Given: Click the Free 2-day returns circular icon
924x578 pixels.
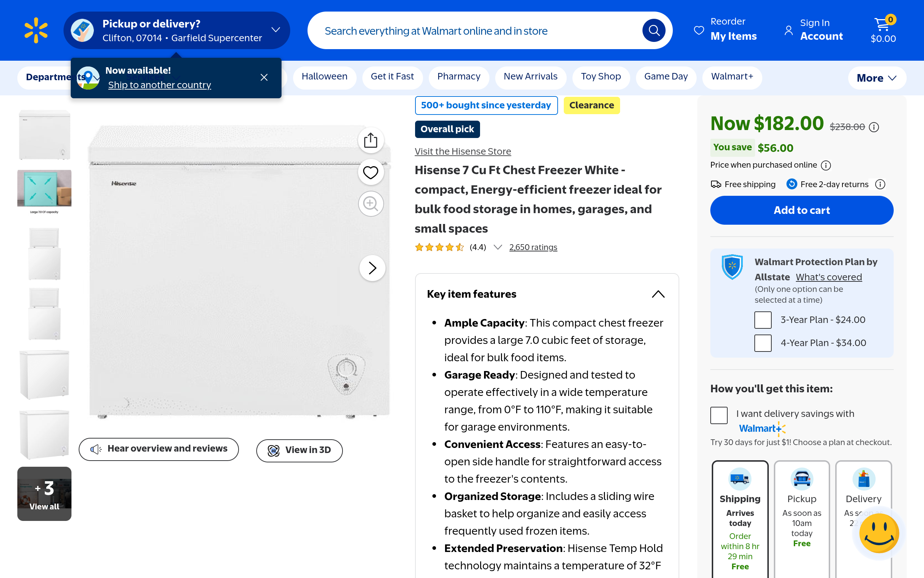Looking at the screenshot, I should 792,184.
